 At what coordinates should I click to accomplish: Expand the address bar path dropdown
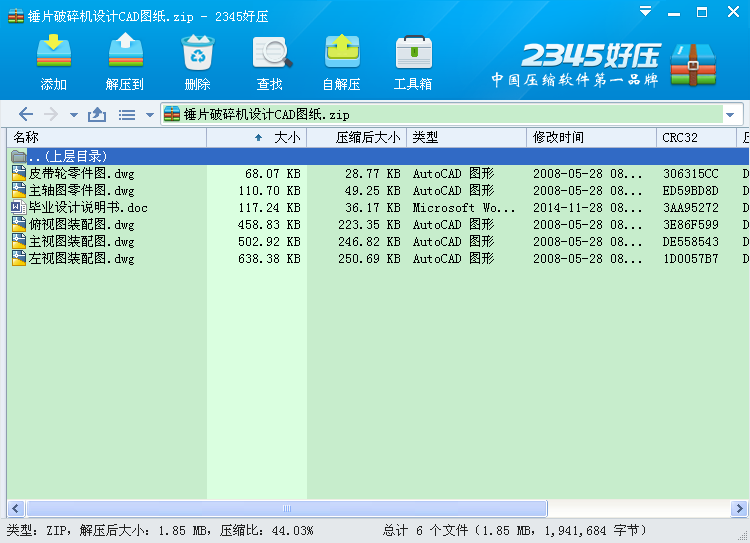(731, 115)
